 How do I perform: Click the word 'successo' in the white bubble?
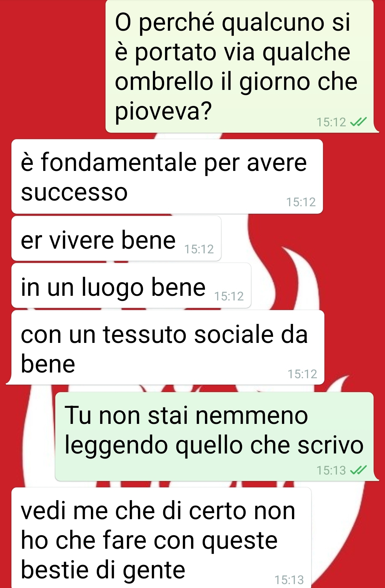coord(74,192)
